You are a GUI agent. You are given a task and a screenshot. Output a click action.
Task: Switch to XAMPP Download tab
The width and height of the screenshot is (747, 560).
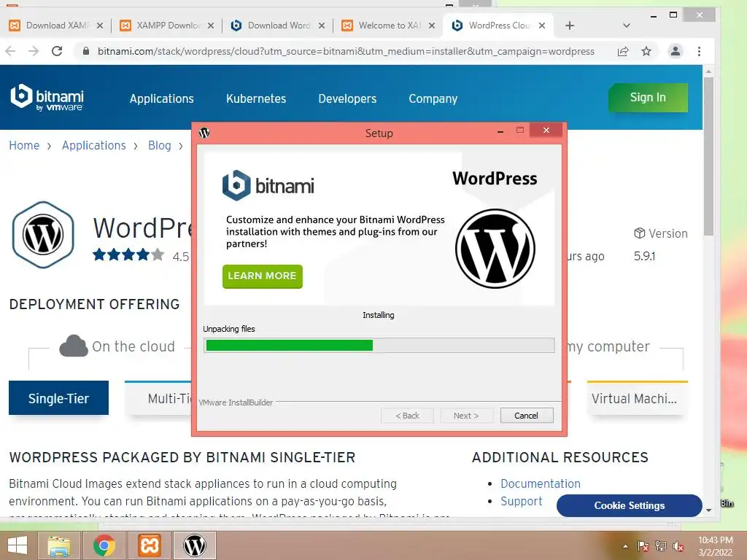(x=167, y=26)
